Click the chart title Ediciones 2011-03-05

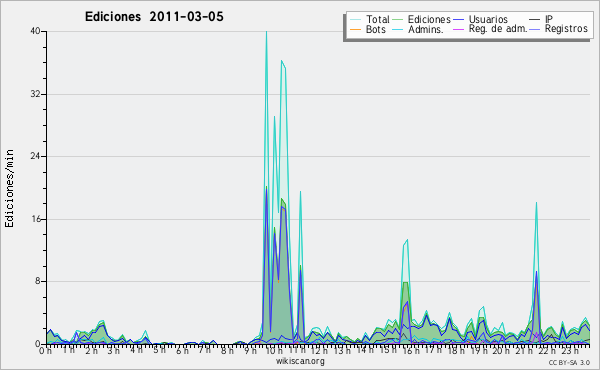click(154, 17)
